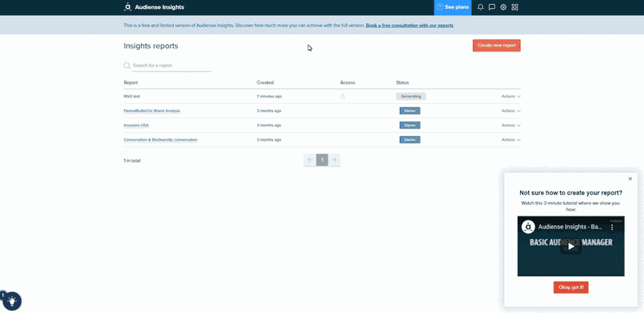Viewport: 644px width, 313px height.
Task: Open the Investors USA report
Action: (136, 126)
